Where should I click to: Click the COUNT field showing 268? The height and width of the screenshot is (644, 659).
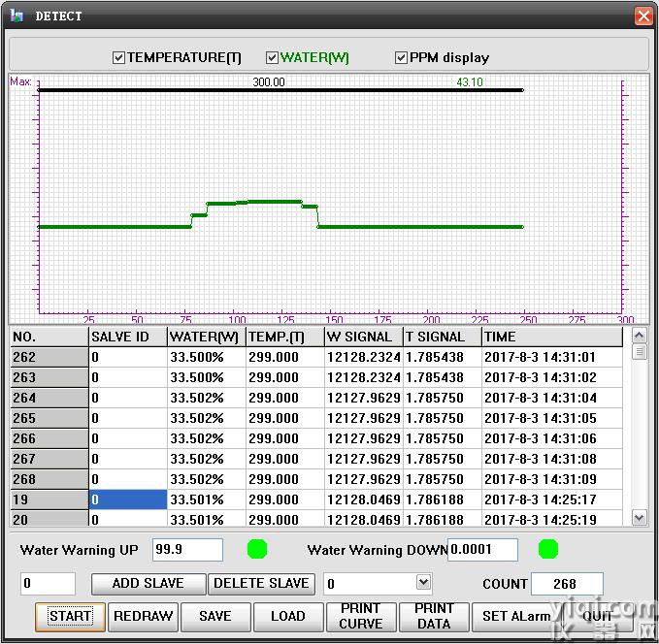click(x=567, y=584)
